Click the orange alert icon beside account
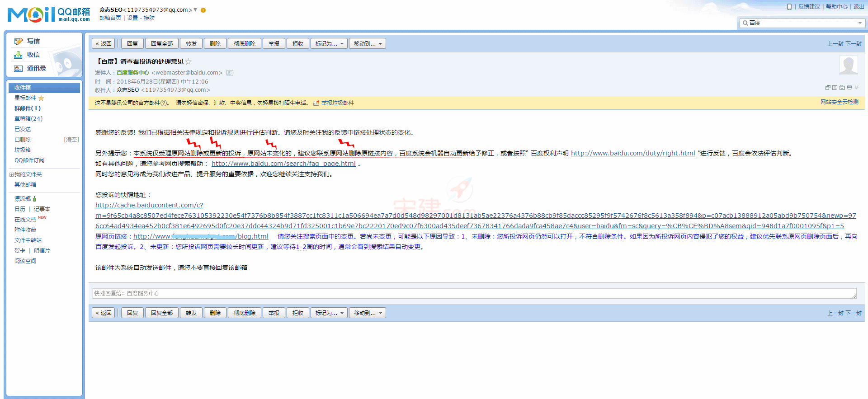This screenshot has height=399, width=868. coord(203,10)
